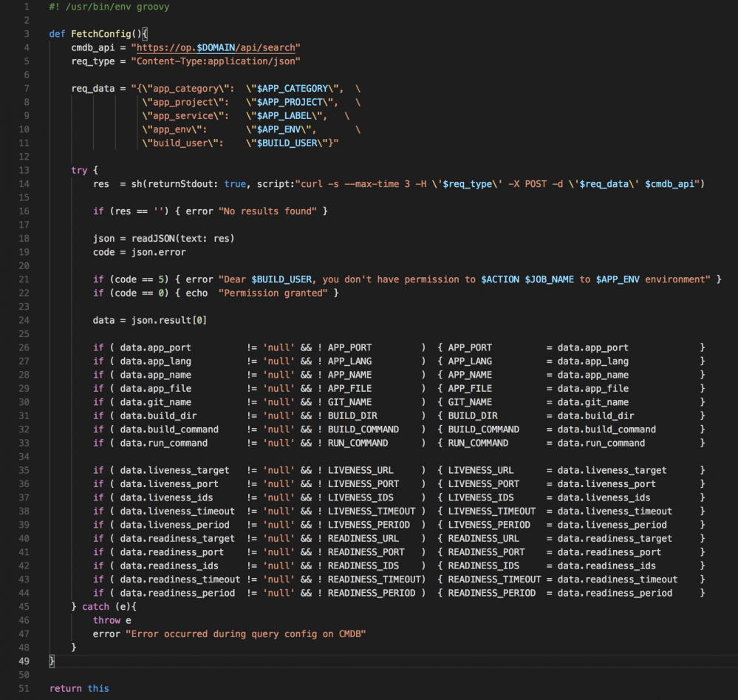This screenshot has width=738, height=700.
Task: Click the throw keyword on line 46
Action: click(x=106, y=620)
